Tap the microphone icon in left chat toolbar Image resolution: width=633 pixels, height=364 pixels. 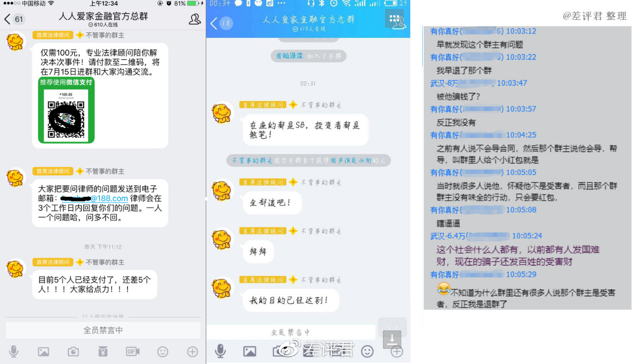14,351
